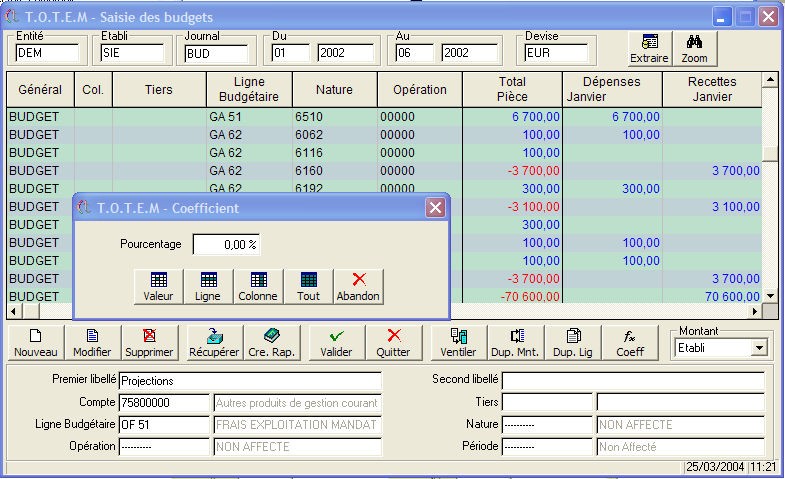Click the Second libellé input field
Screen dimensions: 785x479
point(633,380)
